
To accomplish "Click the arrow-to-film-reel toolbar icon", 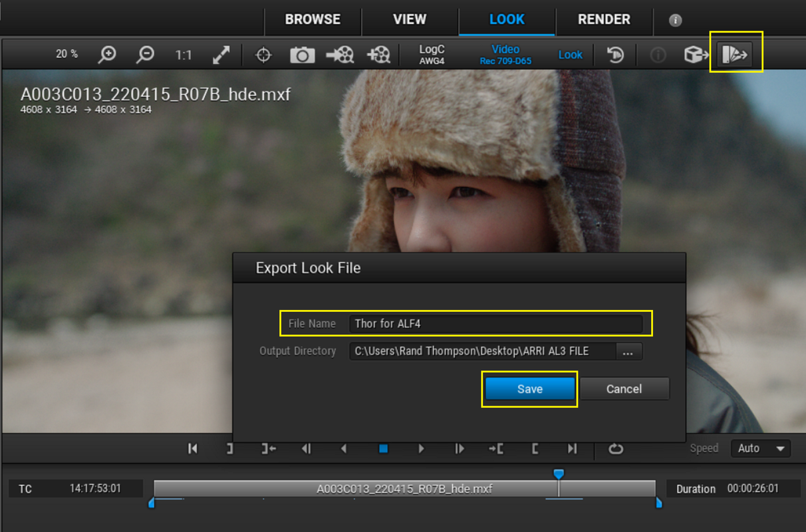I will [x=340, y=55].
